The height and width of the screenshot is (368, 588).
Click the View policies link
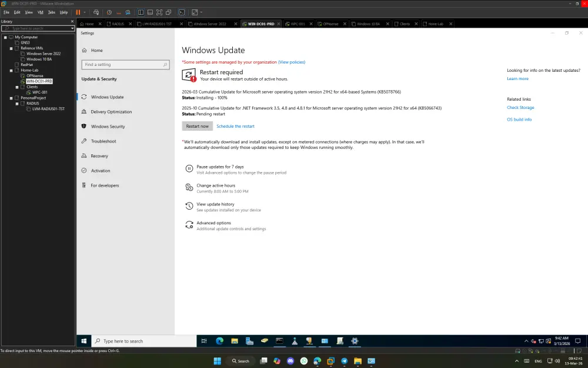tap(292, 62)
